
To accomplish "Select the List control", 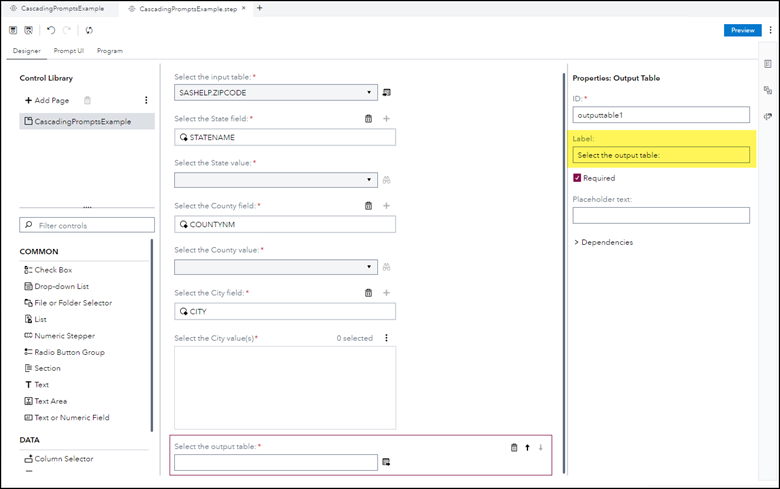I will [35, 319].
